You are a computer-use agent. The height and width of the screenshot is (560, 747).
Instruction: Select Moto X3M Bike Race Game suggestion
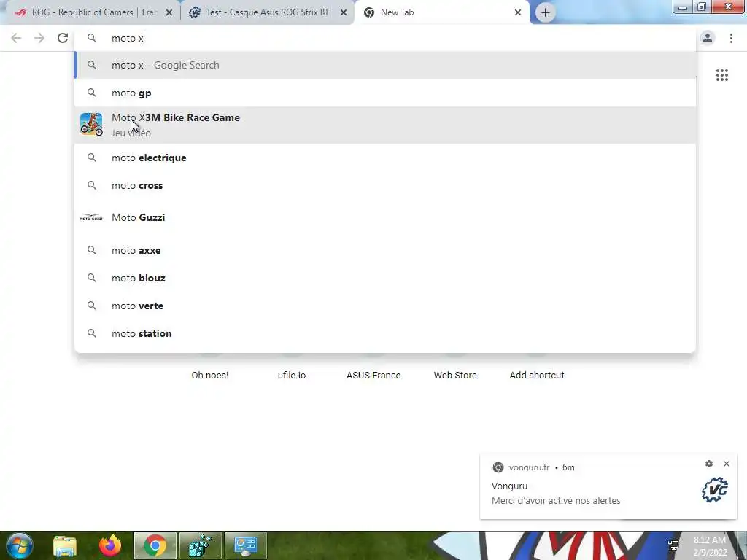point(385,125)
